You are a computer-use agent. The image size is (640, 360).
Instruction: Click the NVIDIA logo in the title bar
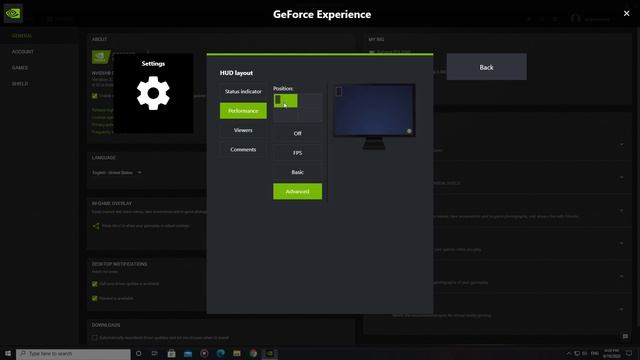(13, 13)
